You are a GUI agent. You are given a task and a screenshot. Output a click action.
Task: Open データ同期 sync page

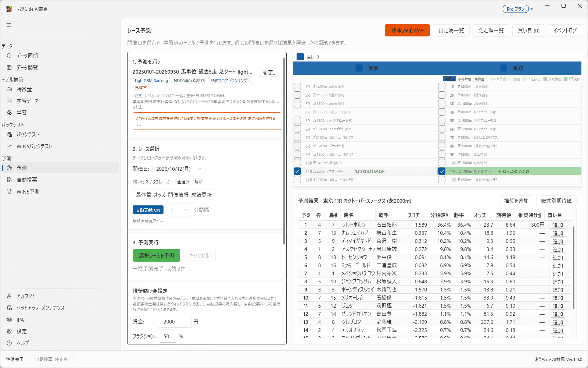point(60,56)
